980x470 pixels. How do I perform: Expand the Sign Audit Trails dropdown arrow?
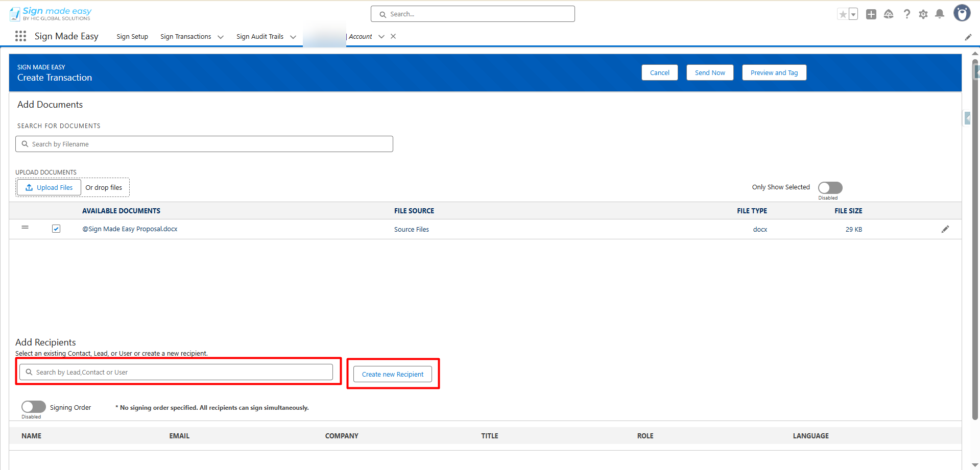(293, 37)
